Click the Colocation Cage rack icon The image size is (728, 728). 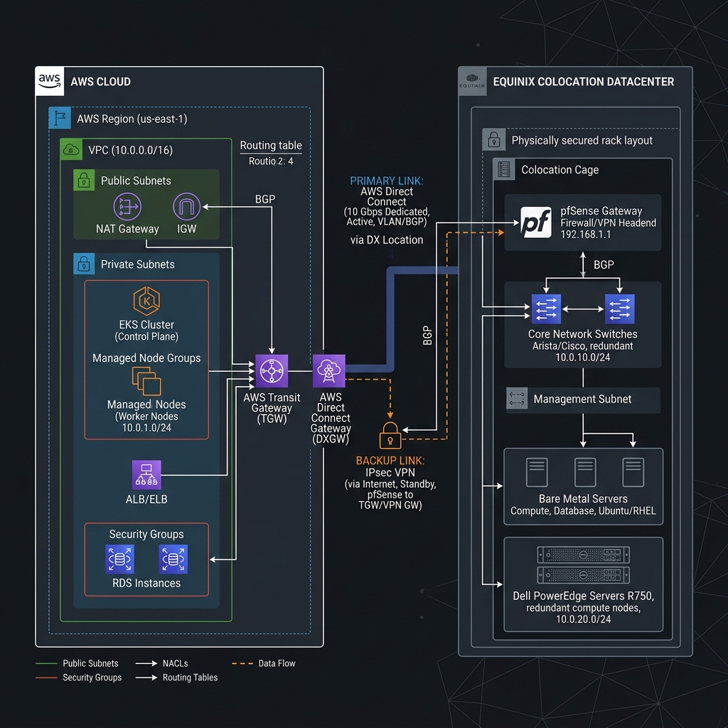pyautogui.click(x=504, y=169)
